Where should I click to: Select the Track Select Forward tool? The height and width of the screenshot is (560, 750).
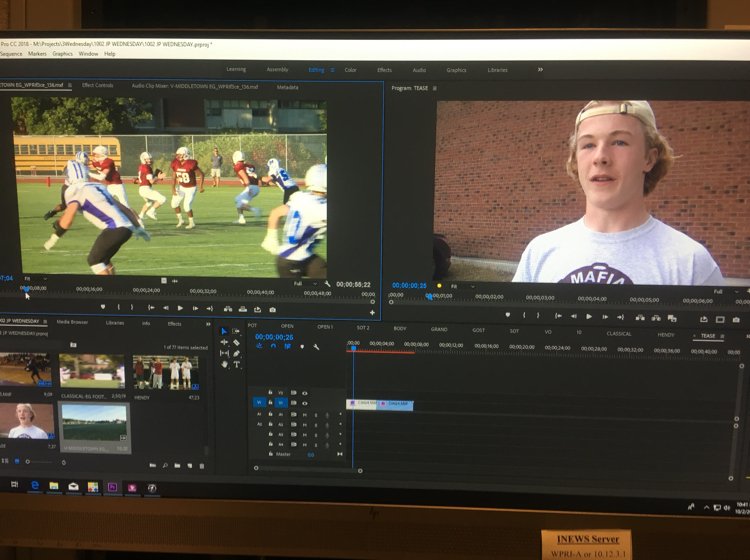click(236, 331)
